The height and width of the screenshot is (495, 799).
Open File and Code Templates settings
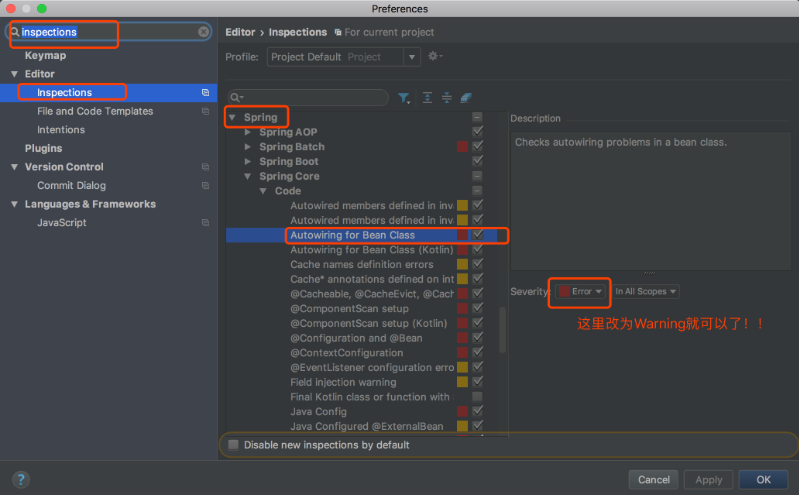point(95,111)
